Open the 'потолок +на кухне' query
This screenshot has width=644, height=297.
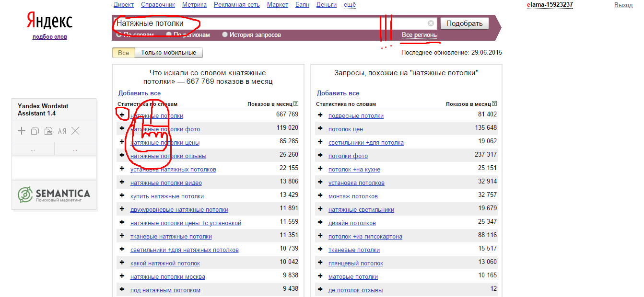[354, 170]
